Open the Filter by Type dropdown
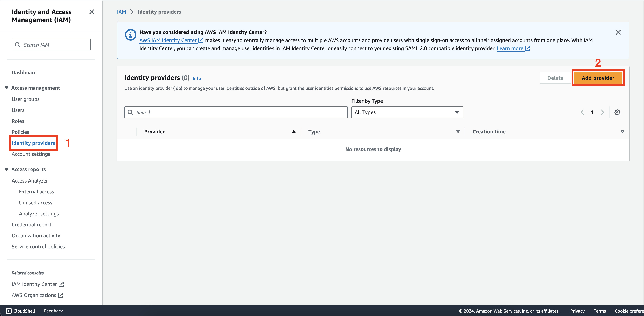644x316 pixels. pos(407,112)
